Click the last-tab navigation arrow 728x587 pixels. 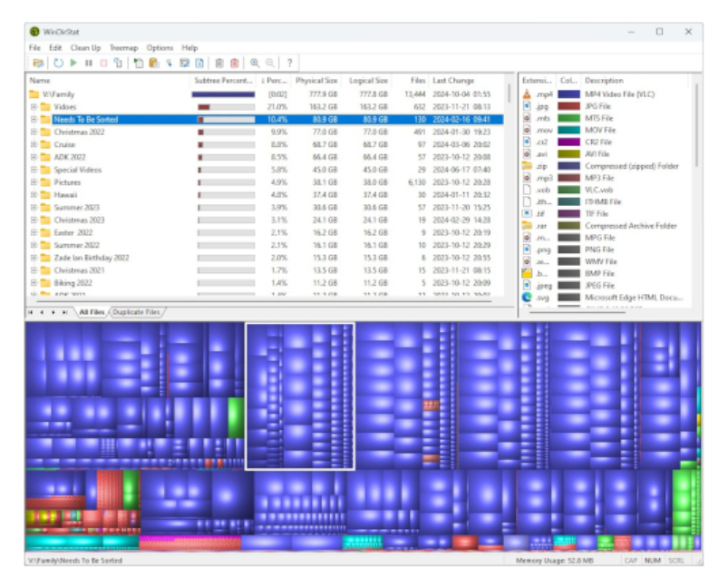point(64,312)
